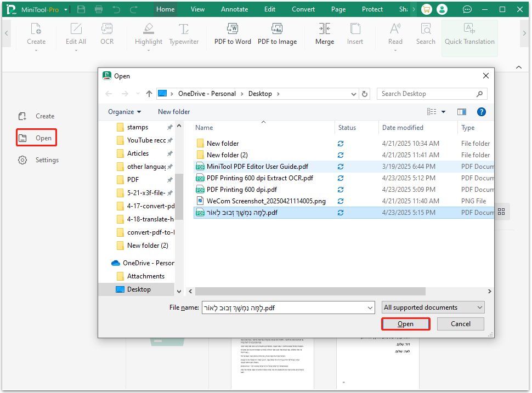Open the Convert ribbon tab
This screenshot has width=532, height=393.
pyautogui.click(x=303, y=9)
